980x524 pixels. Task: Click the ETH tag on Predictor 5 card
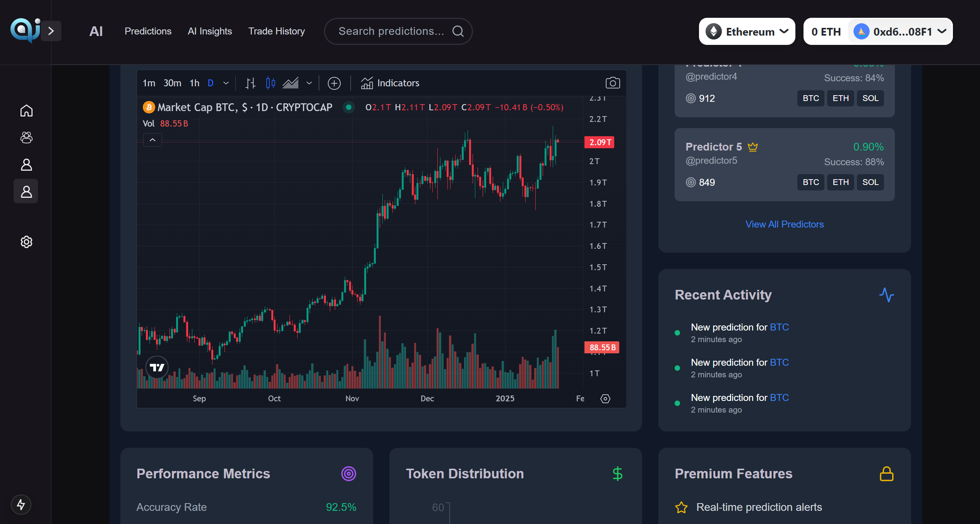point(841,182)
